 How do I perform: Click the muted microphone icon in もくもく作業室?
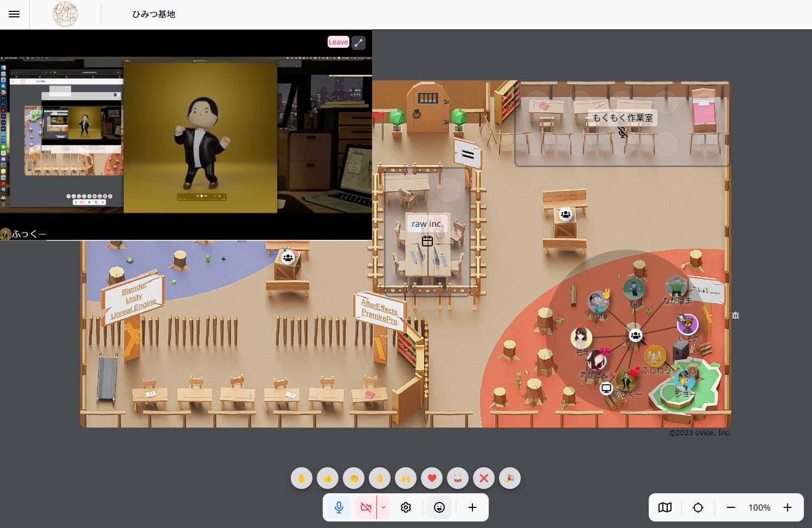coord(623,132)
